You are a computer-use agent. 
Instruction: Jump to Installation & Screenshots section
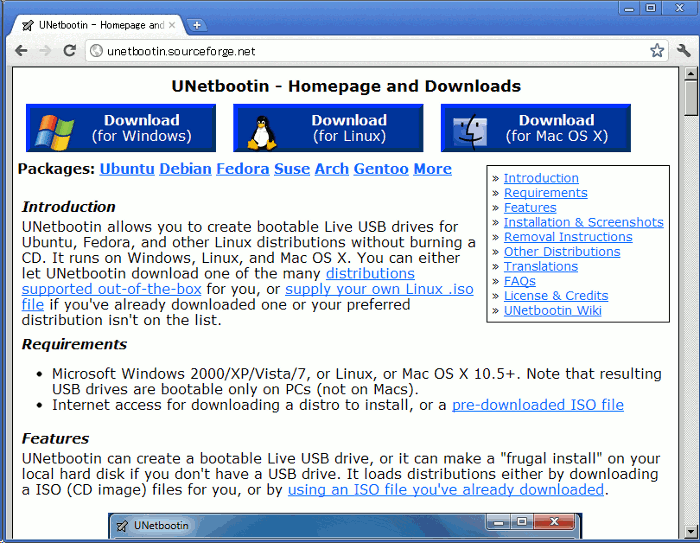tap(583, 222)
